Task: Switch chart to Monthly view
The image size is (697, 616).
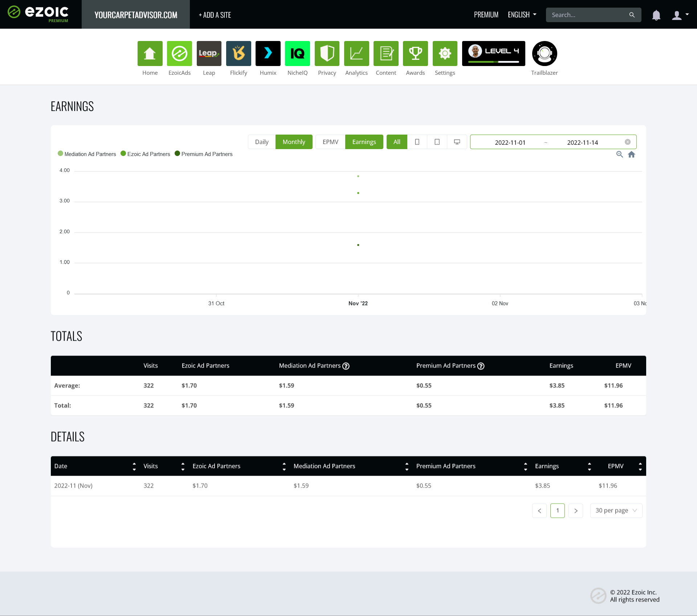Action: point(294,142)
